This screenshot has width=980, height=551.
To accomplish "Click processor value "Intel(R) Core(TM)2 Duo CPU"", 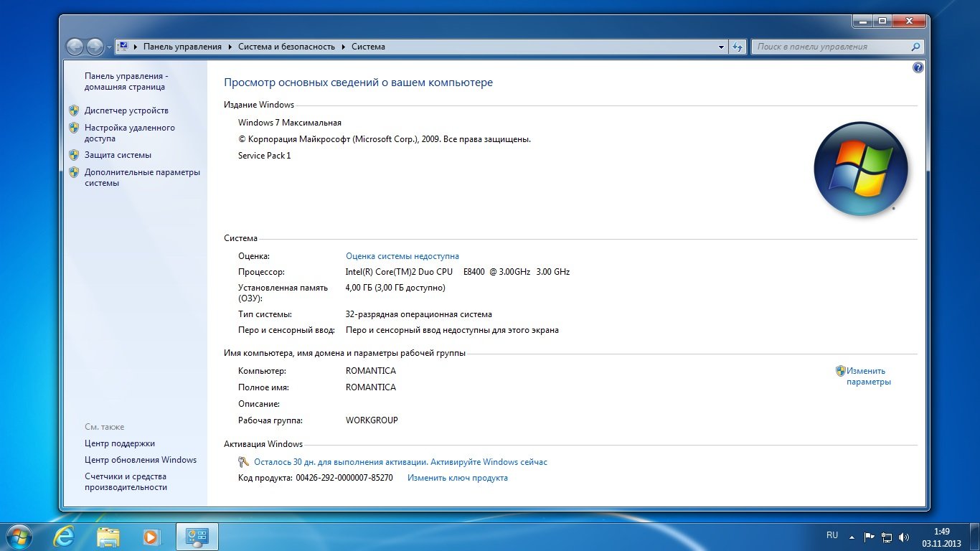I will (x=399, y=272).
